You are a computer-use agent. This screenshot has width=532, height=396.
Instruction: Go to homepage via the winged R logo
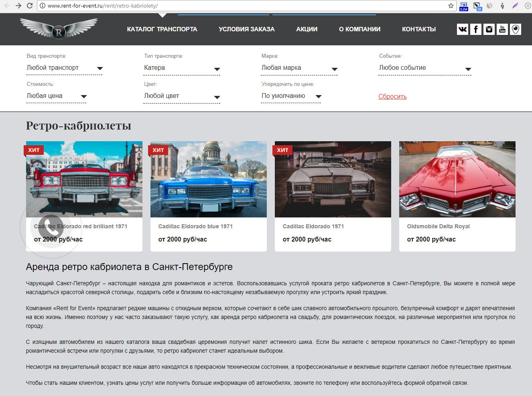pyautogui.click(x=59, y=28)
